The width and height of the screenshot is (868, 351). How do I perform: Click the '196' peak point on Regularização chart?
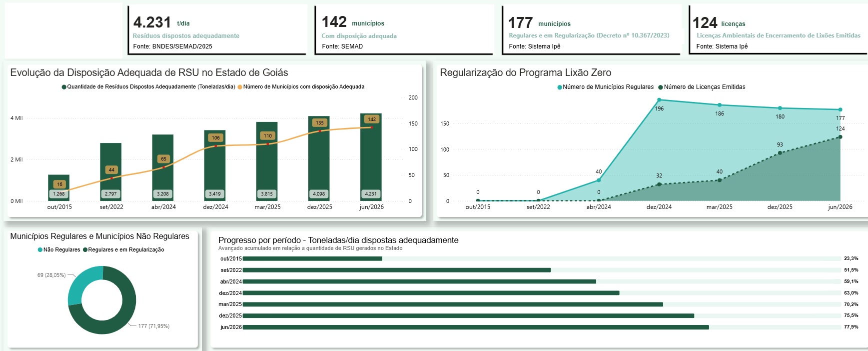click(659, 100)
